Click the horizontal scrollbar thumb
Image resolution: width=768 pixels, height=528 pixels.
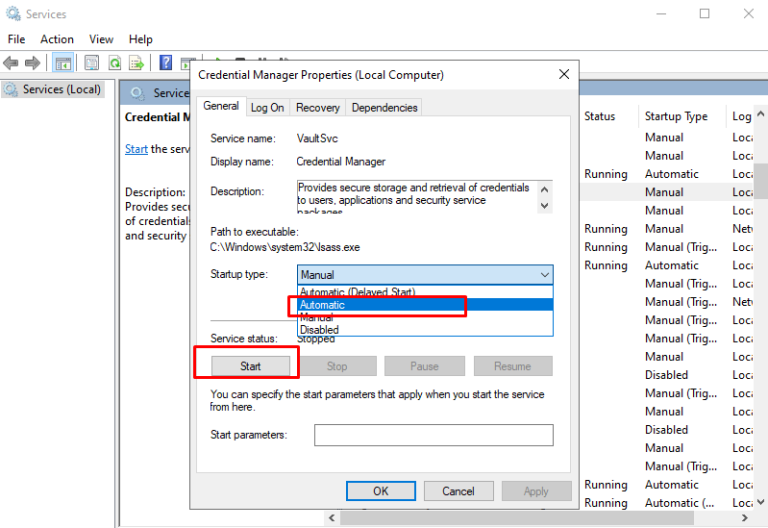pos(517,518)
